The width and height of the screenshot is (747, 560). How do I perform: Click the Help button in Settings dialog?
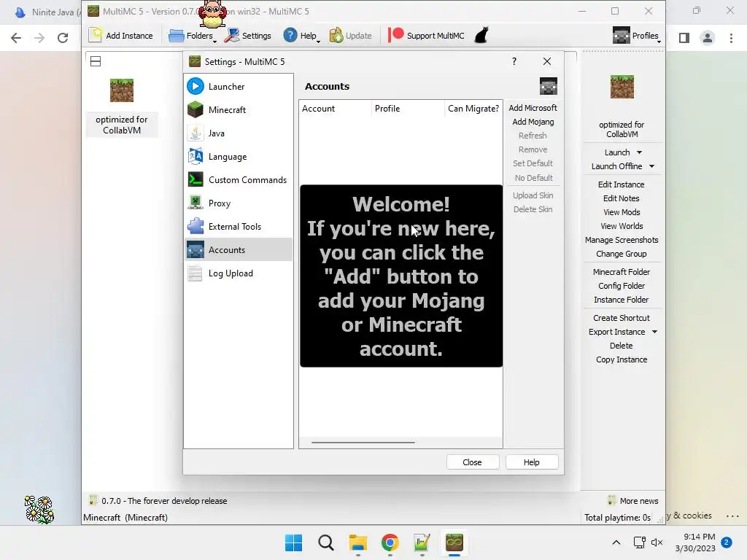click(531, 462)
